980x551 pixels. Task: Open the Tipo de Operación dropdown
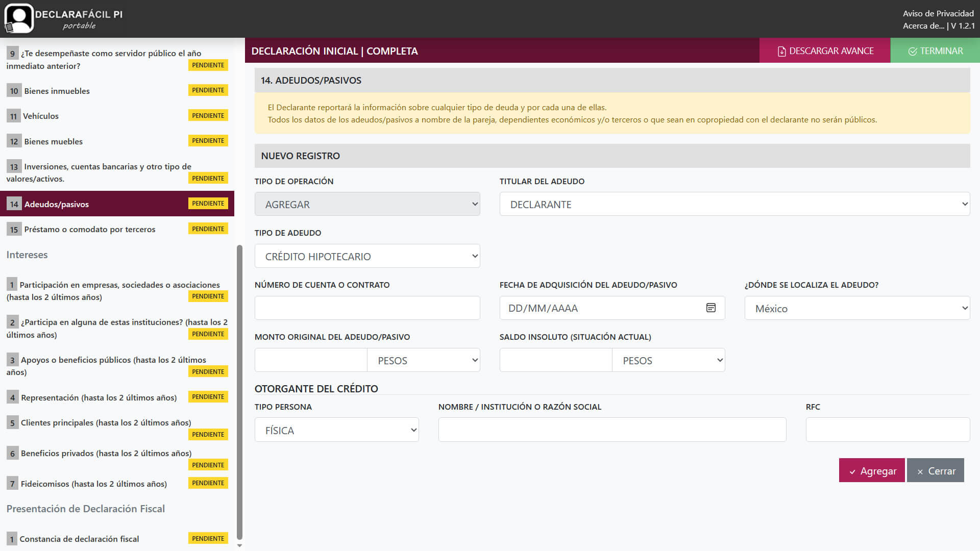tap(367, 204)
